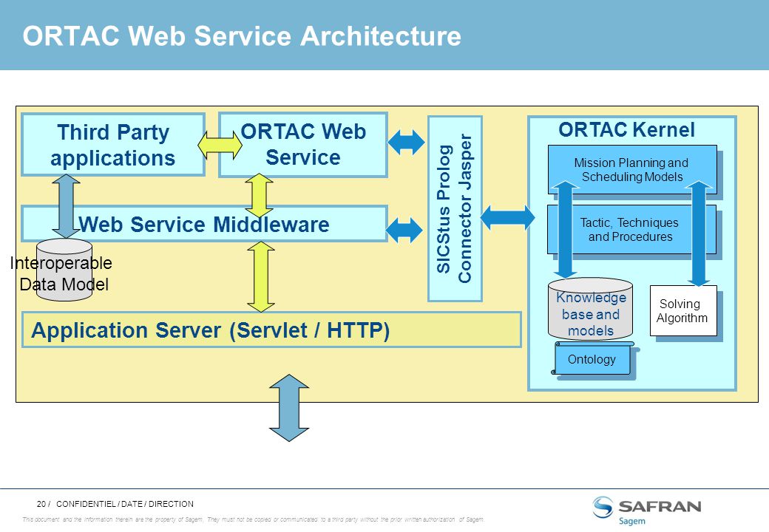
Task: Select the ORTAC Web Service box
Action: coord(303,145)
